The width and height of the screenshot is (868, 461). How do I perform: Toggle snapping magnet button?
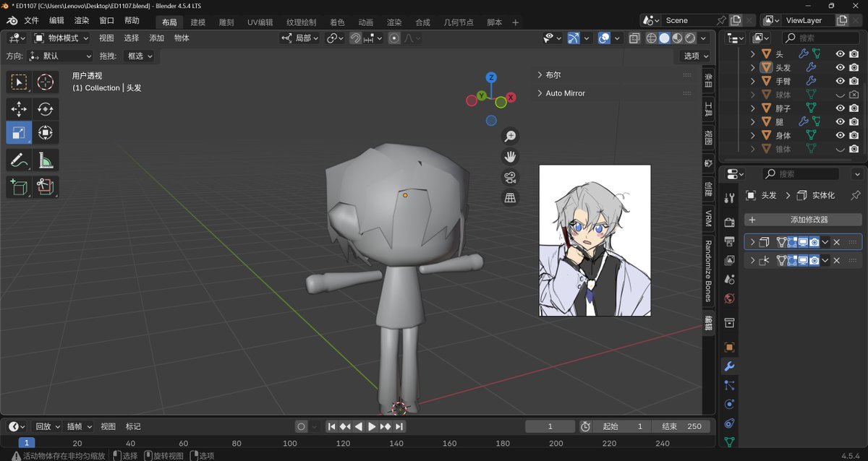356,38
